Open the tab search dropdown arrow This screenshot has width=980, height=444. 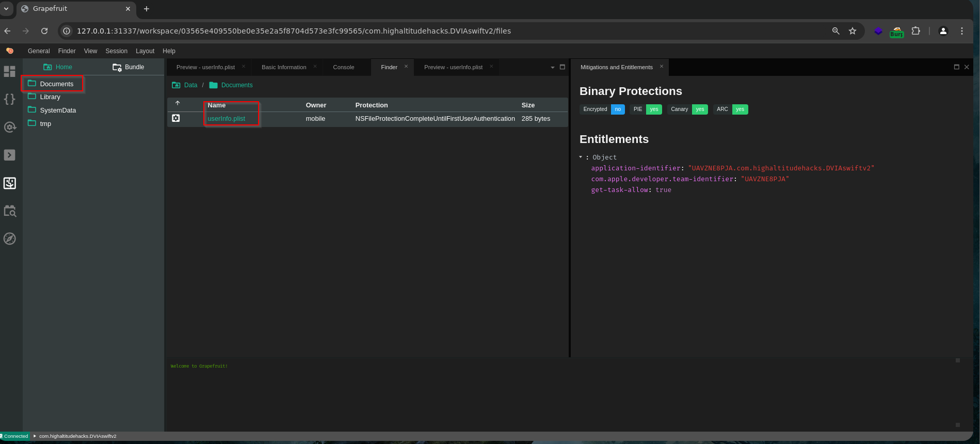[6, 9]
